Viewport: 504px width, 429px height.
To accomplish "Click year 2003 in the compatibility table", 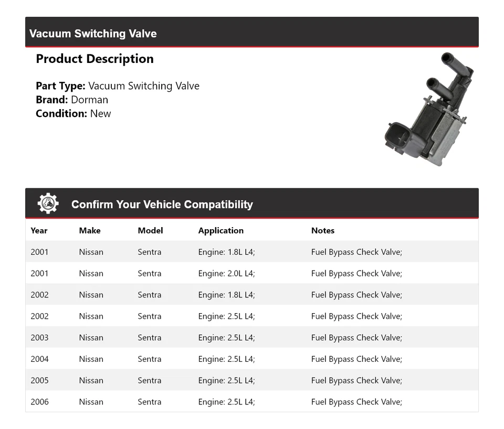I will (x=39, y=338).
